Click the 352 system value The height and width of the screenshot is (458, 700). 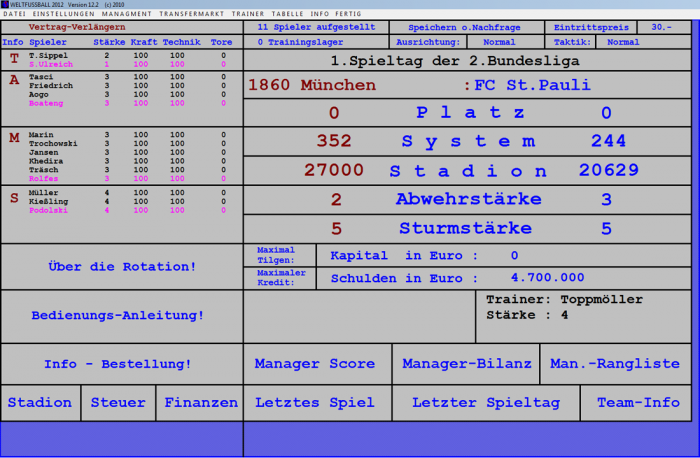pos(334,141)
